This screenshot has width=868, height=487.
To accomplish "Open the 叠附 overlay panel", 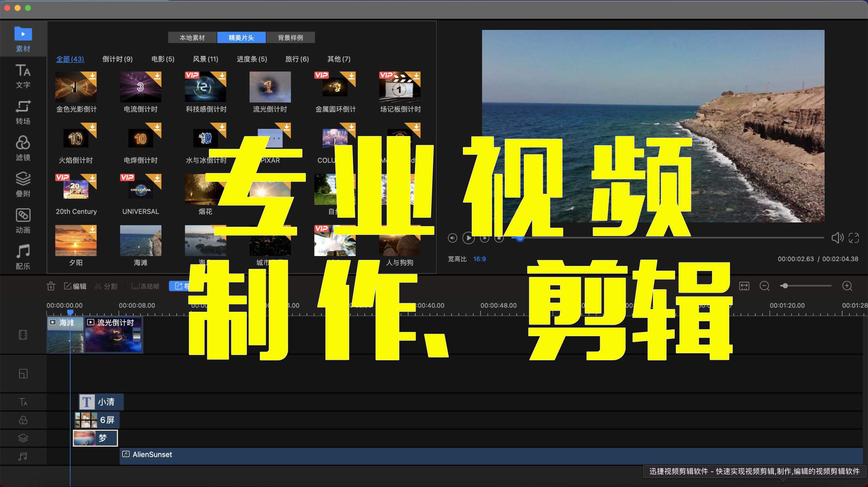I will pos(23,185).
